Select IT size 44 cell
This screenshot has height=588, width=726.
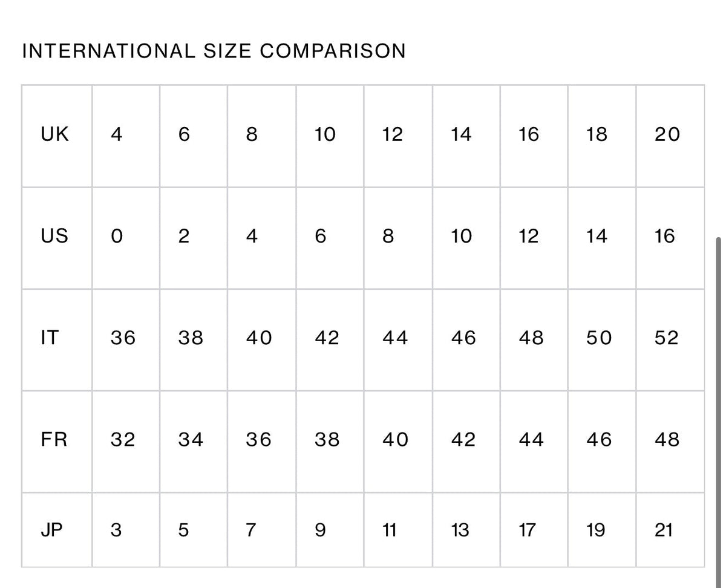(x=398, y=340)
